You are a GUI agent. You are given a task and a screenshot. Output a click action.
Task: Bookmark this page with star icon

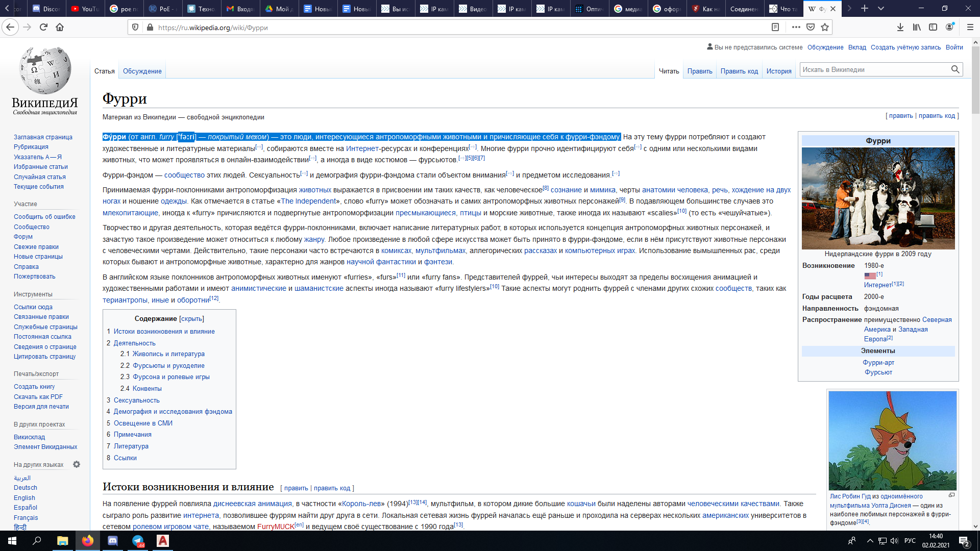tap(825, 27)
